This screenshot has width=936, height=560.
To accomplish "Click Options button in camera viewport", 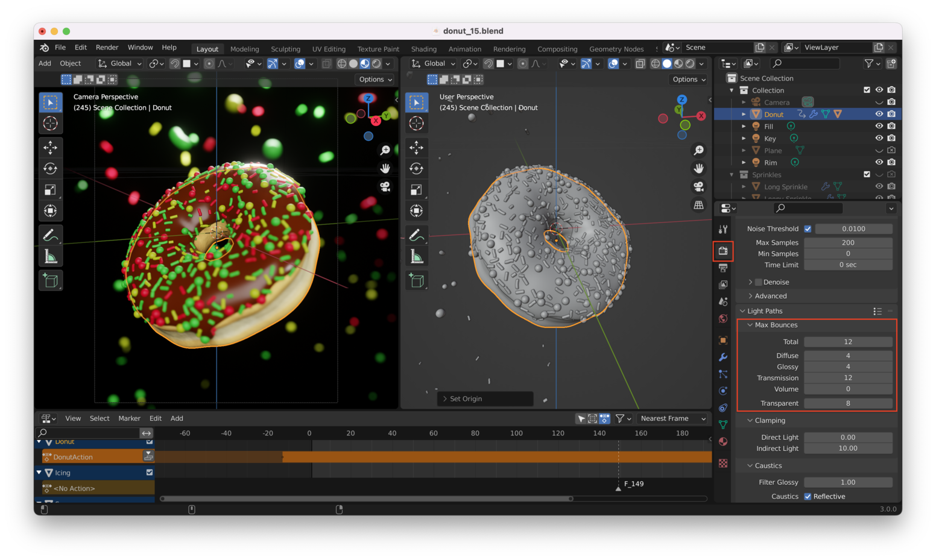I will pyautogui.click(x=375, y=80).
